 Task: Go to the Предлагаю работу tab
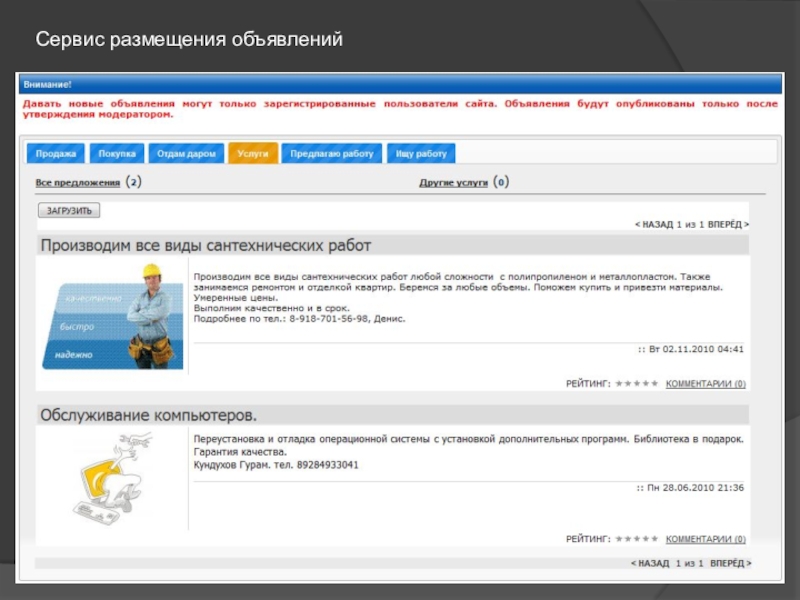(x=332, y=154)
